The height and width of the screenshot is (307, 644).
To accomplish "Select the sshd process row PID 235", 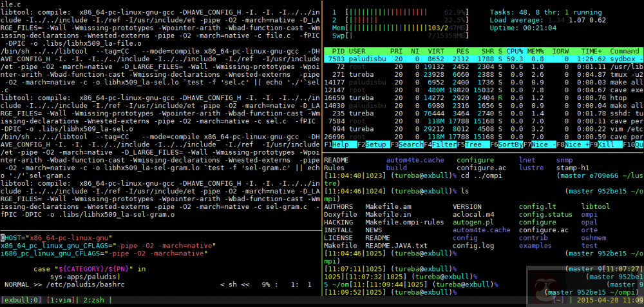I will (x=484, y=114).
